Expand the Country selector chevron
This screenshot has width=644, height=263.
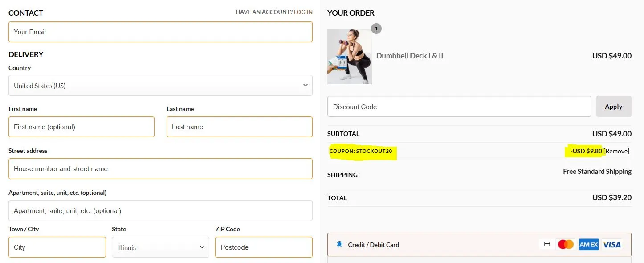306,85
